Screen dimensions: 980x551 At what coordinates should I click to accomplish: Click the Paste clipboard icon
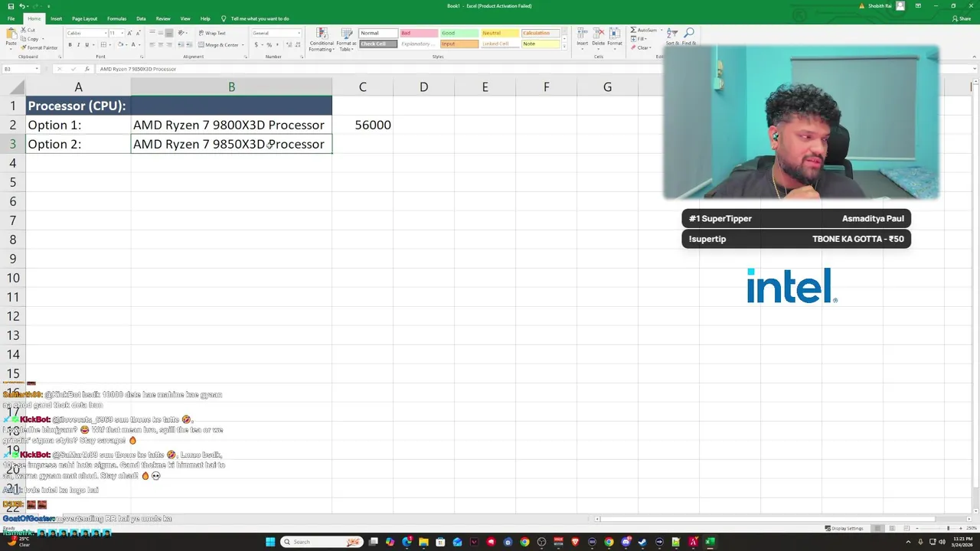click(x=11, y=35)
